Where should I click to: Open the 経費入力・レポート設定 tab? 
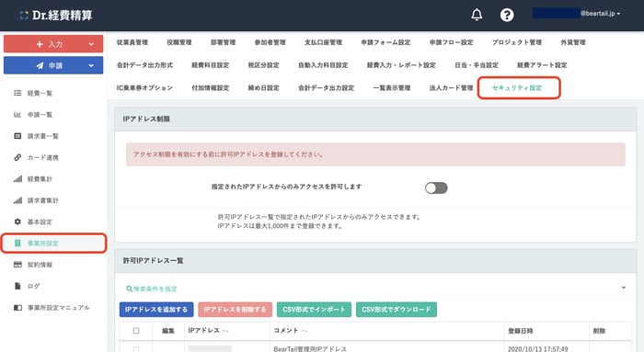[401, 65]
